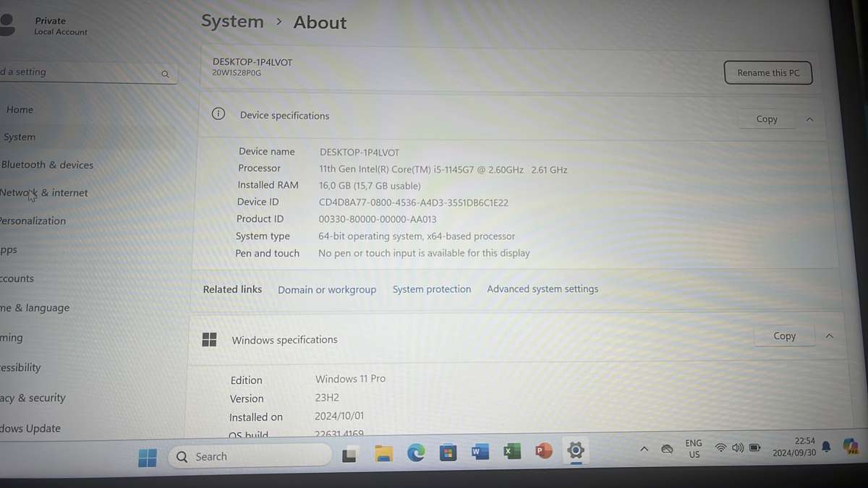868x488 pixels.
Task: Open Advanced system settings link
Action: 542,288
